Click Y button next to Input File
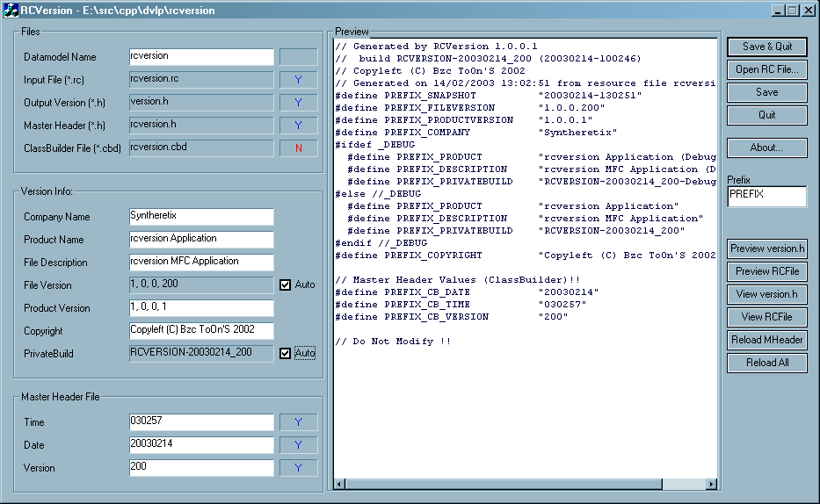820x504 pixels. pyautogui.click(x=298, y=80)
